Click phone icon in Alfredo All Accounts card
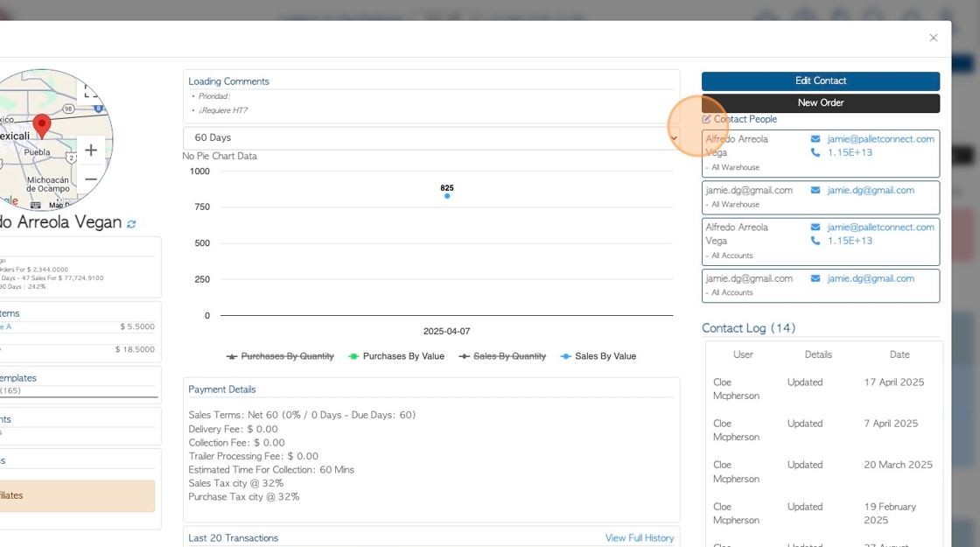This screenshot has width=980, height=547. [815, 241]
